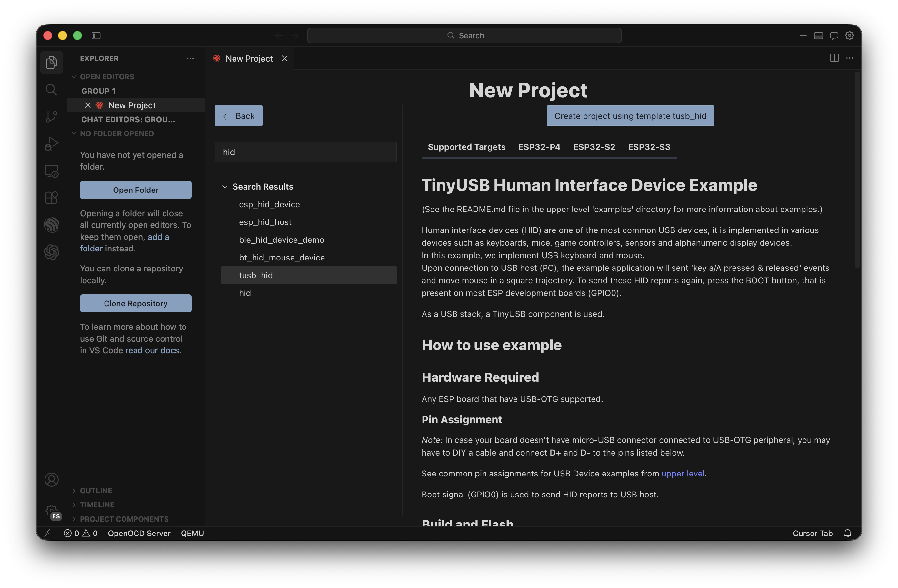This screenshot has width=898, height=588.
Task: Open the Source Control view
Action: tap(51, 117)
